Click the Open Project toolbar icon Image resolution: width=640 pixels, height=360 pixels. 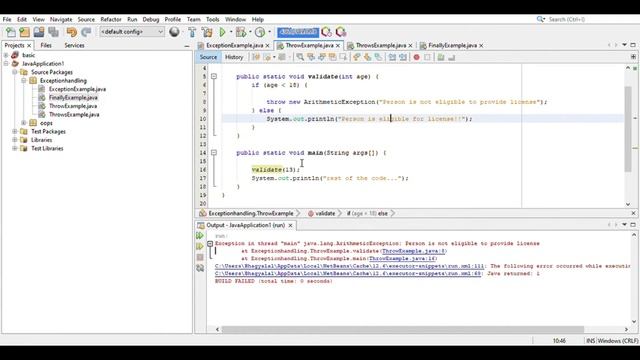coord(39,32)
